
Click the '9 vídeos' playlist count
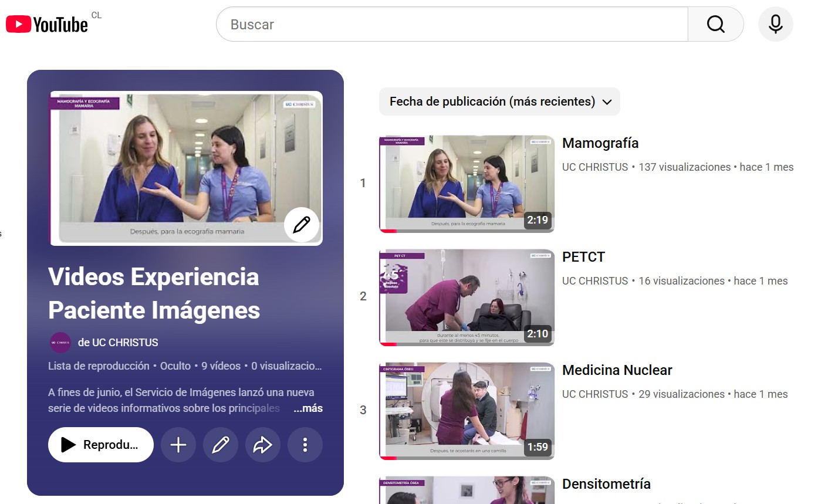coord(221,366)
